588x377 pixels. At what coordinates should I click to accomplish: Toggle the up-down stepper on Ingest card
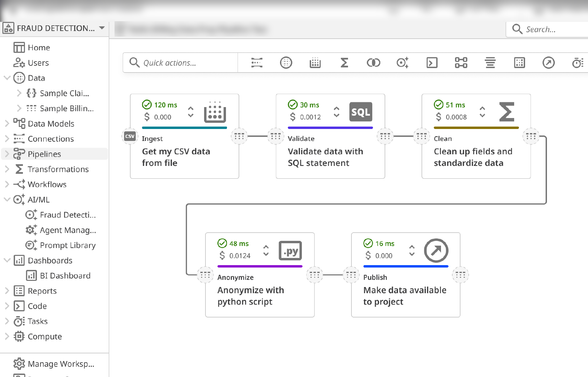[x=191, y=112]
